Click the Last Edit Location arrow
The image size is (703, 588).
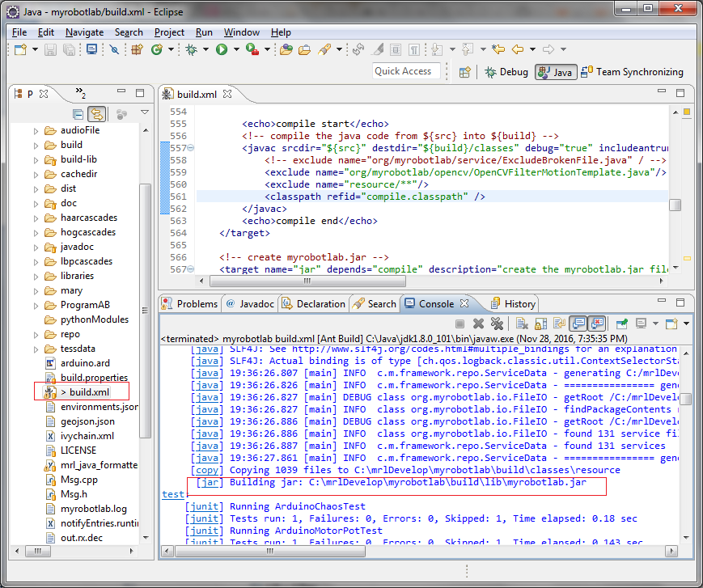498,49
